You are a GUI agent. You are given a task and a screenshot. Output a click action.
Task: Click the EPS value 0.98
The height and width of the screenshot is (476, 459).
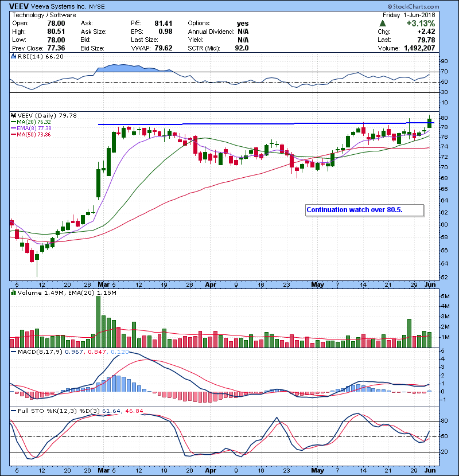point(165,32)
